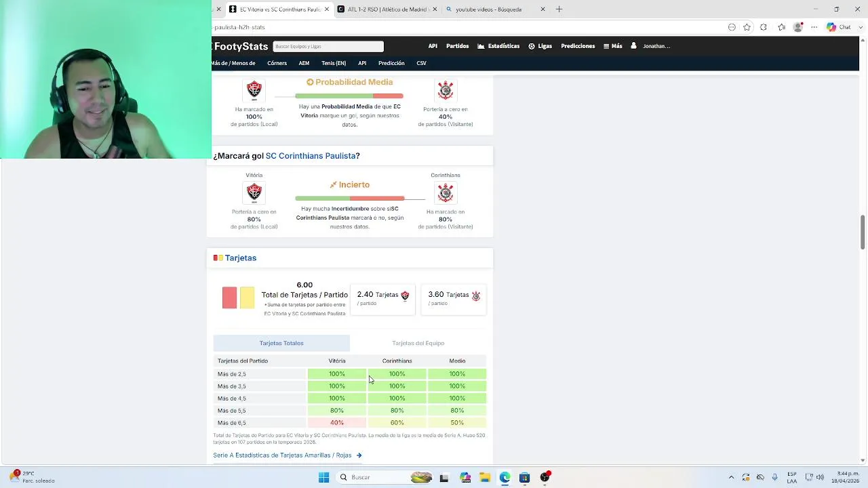
Task: Expand the Más menu
Action: click(x=612, y=46)
